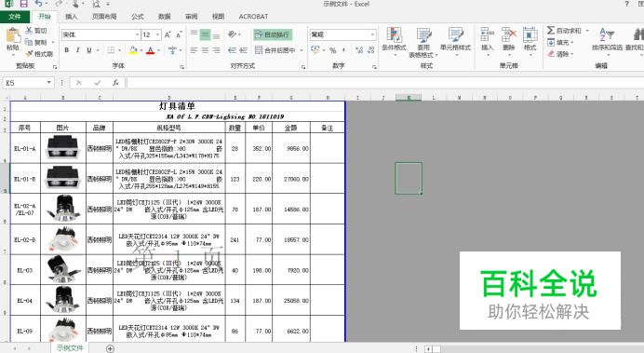Select the Format Painter brush
The width and height of the screenshot is (644, 353).
pos(29,54)
